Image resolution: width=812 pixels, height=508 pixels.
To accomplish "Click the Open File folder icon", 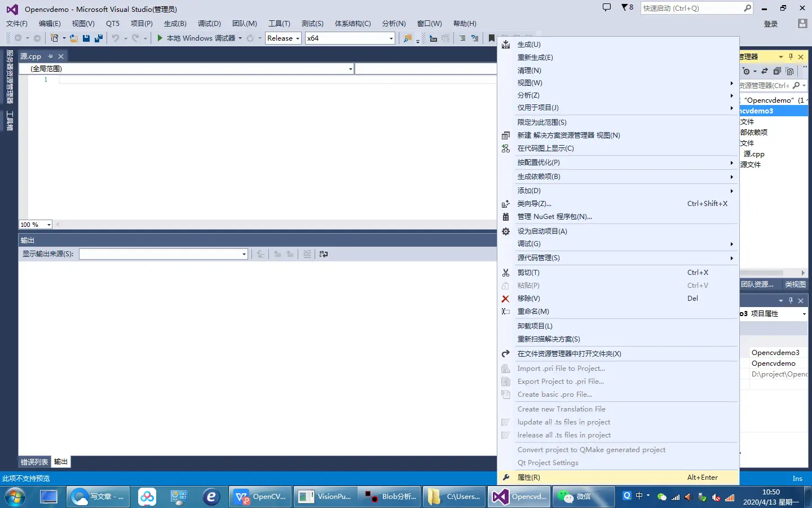I will [x=74, y=38].
